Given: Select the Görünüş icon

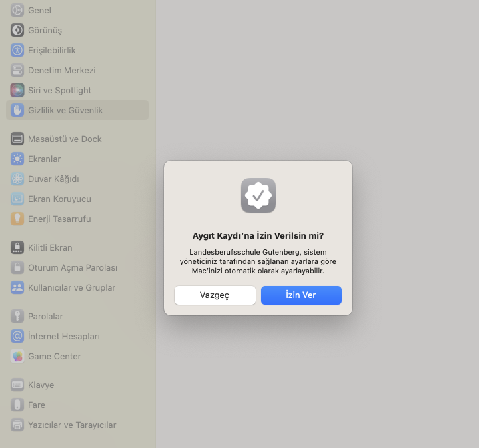Looking at the screenshot, I should pyautogui.click(x=17, y=31).
